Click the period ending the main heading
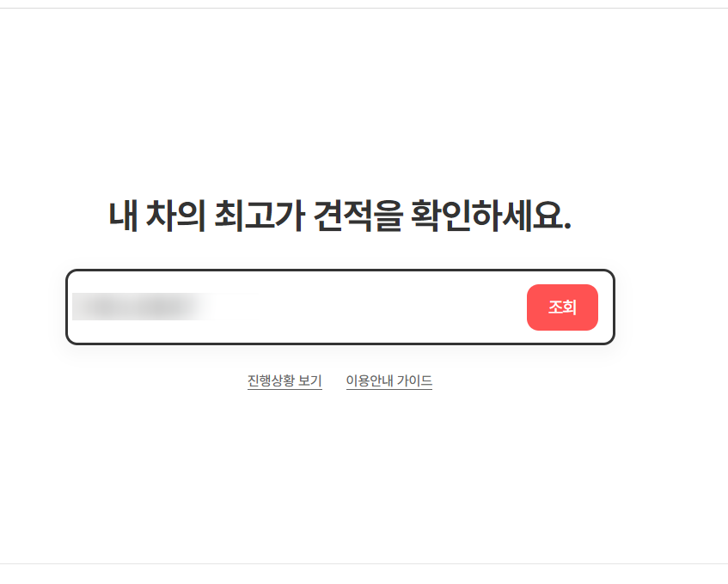Screen dimensions: 728x584 [x=567, y=228]
